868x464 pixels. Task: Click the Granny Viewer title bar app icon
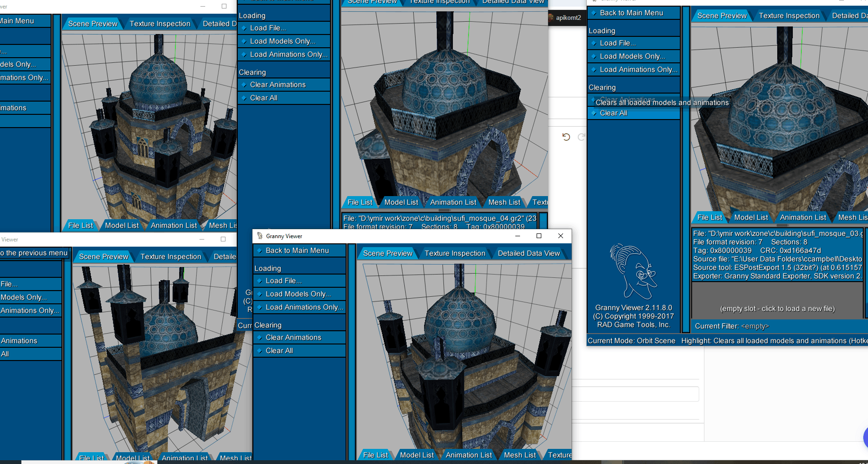click(x=260, y=236)
